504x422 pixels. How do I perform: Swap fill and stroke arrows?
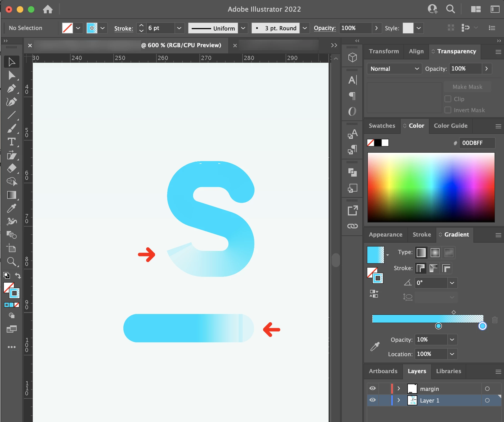[x=18, y=275]
